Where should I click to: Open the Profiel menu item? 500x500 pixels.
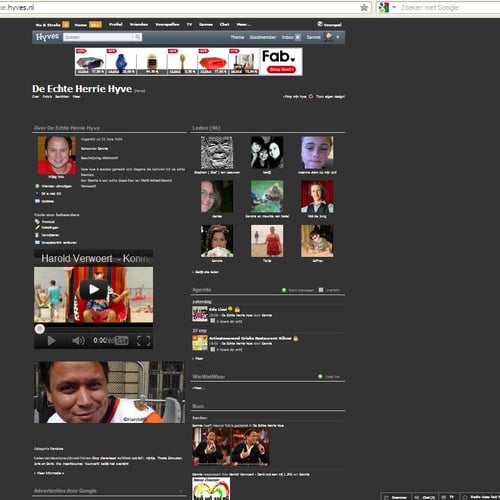[x=116, y=24]
